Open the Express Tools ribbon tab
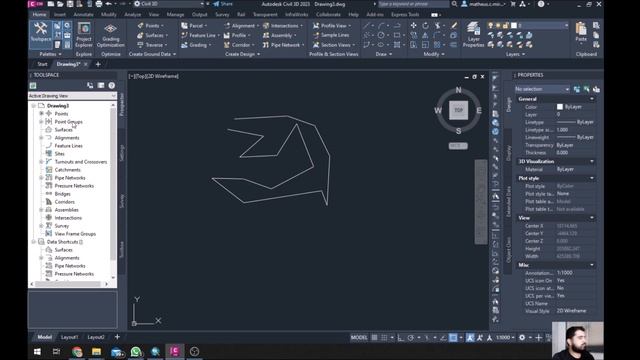 [405, 14]
